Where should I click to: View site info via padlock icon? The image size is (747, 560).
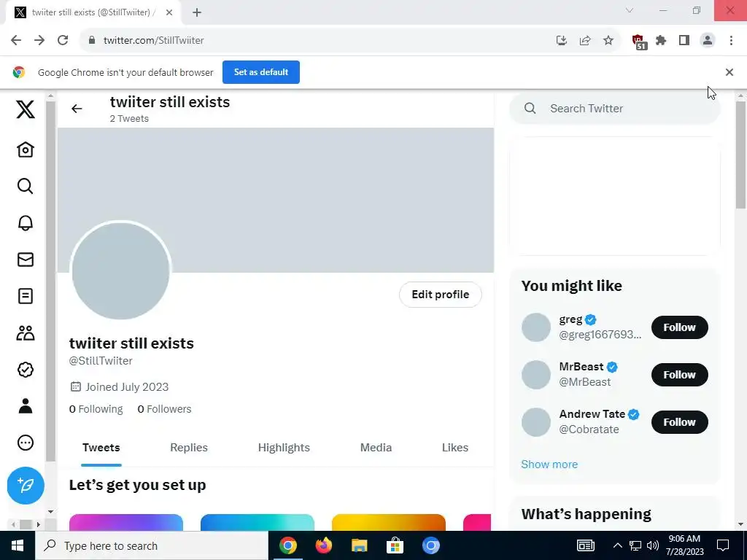click(x=92, y=41)
